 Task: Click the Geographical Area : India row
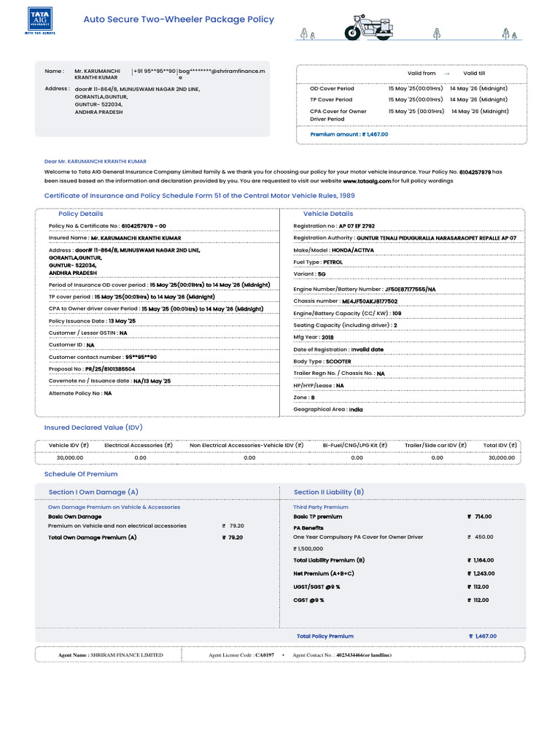pos(327,409)
